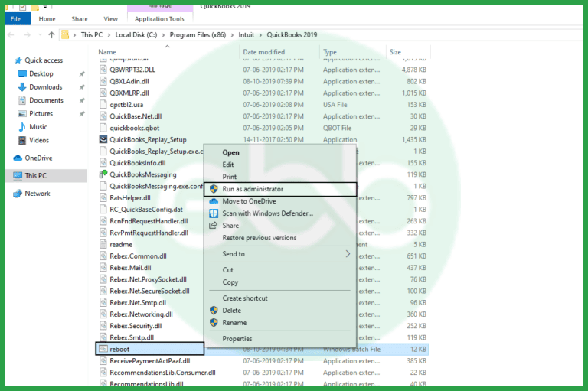The image size is (588, 391).
Task: Choose Print in the context menu
Action: 230,177
